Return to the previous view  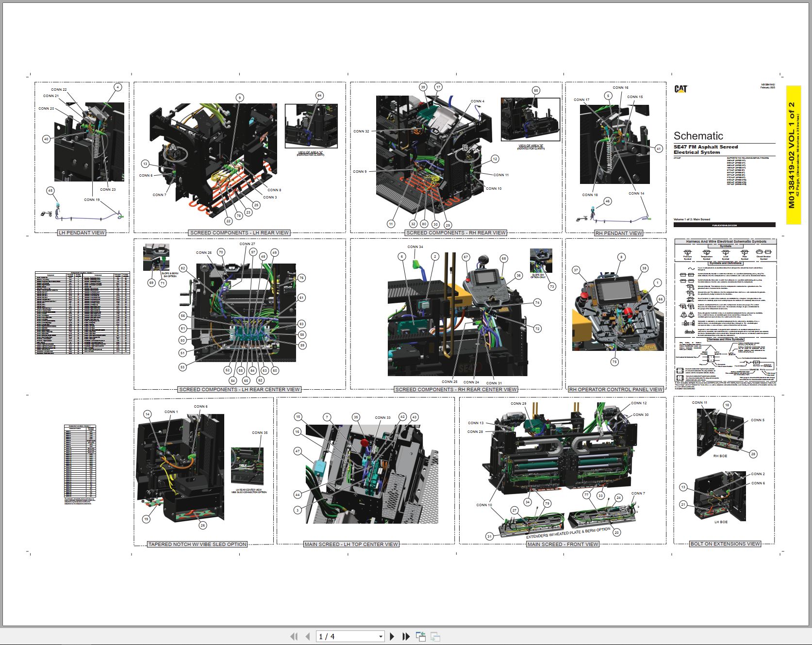click(x=421, y=636)
